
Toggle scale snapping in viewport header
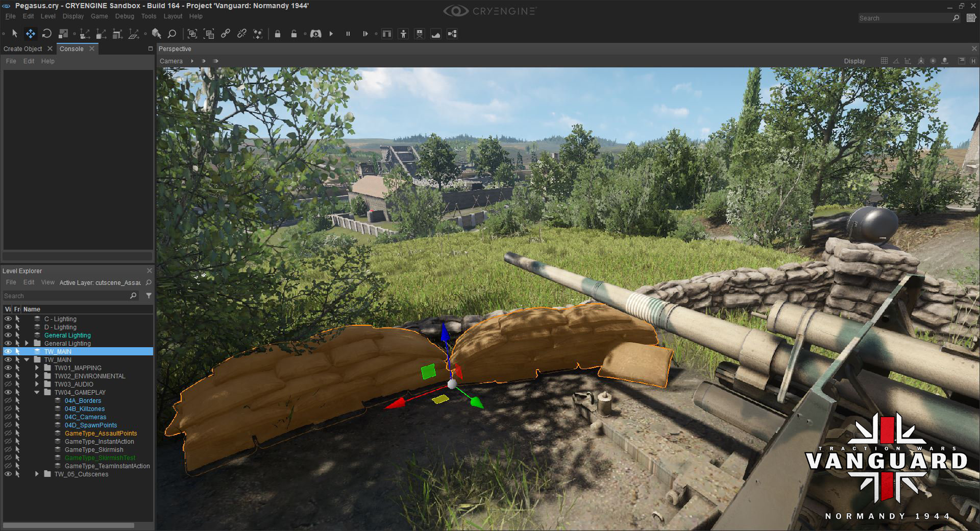pyautogui.click(x=908, y=61)
